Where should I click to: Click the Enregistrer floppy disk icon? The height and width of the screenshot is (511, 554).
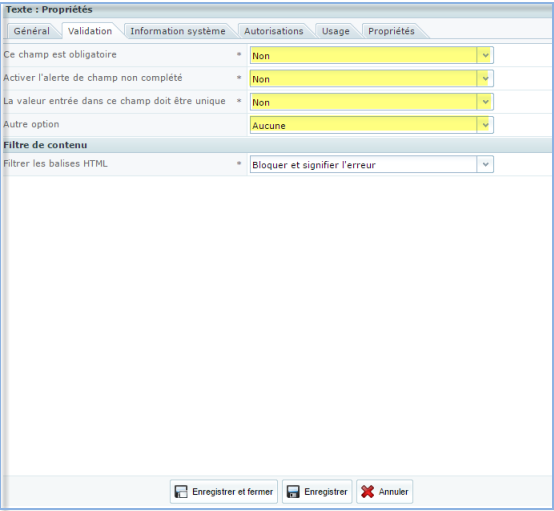pyautogui.click(x=293, y=492)
